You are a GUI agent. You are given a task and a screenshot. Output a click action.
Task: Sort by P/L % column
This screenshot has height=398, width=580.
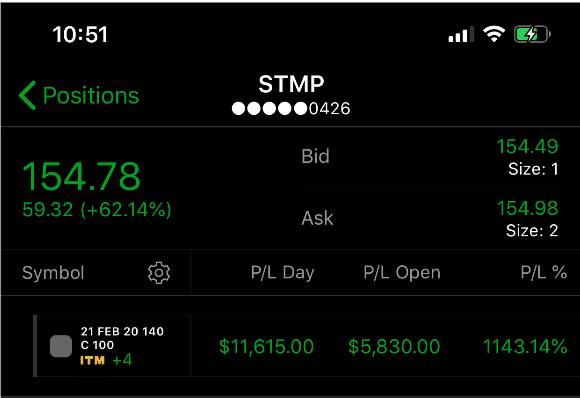[x=544, y=273]
